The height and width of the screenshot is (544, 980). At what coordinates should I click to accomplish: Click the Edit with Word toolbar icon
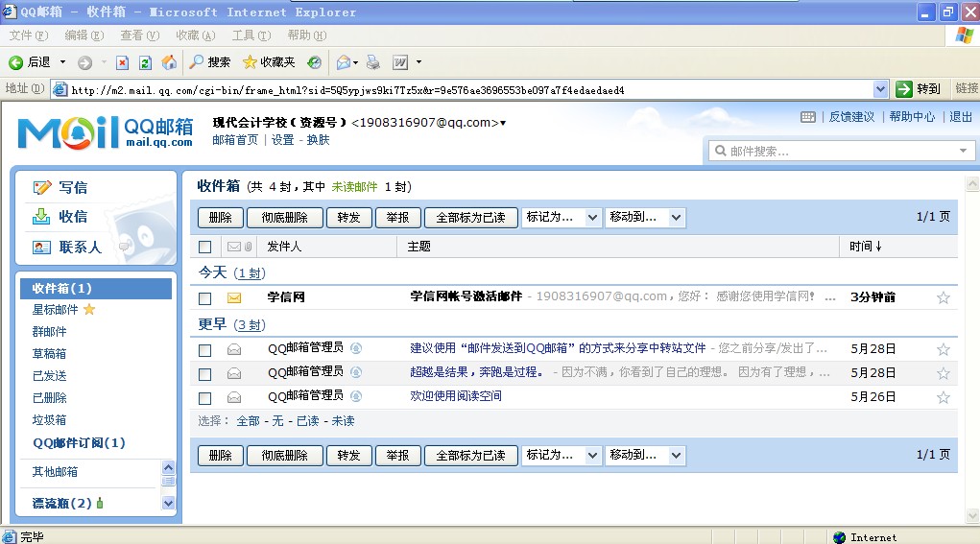click(400, 61)
